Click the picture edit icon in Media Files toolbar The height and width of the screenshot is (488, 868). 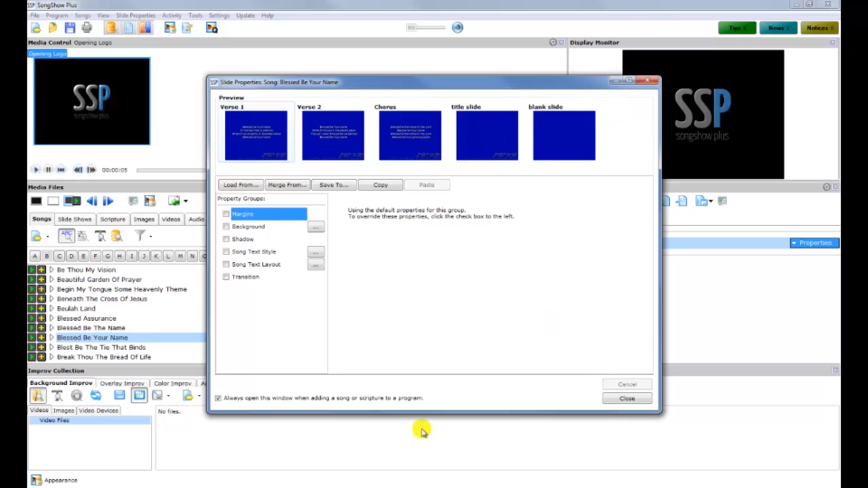point(150,201)
